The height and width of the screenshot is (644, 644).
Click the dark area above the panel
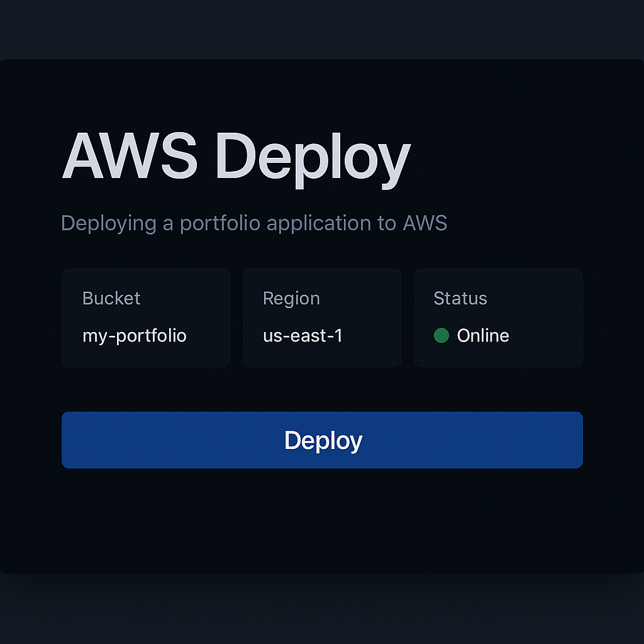[x=322, y=28]
